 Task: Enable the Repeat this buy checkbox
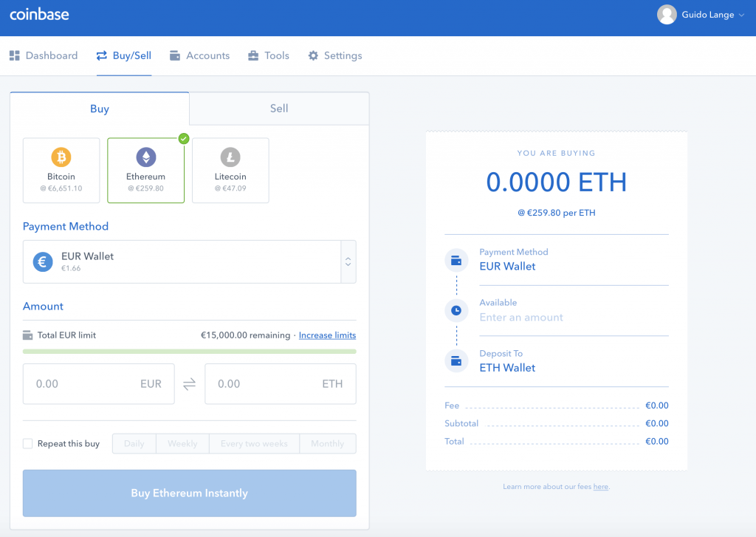click(x=28, y=444)
